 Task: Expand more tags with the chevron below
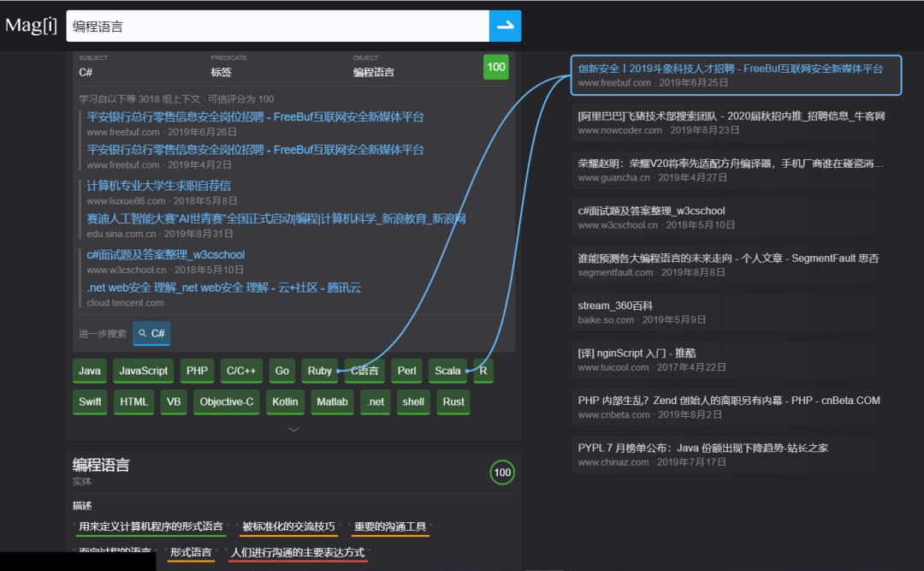click(293, 429)
